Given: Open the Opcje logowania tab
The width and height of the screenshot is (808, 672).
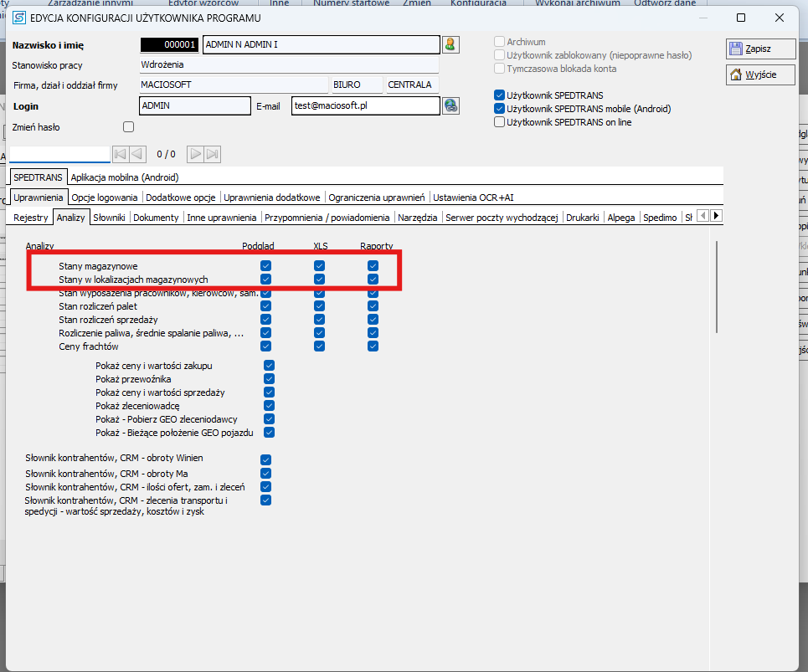Looking at the screenshot, I should pos(105,197).
